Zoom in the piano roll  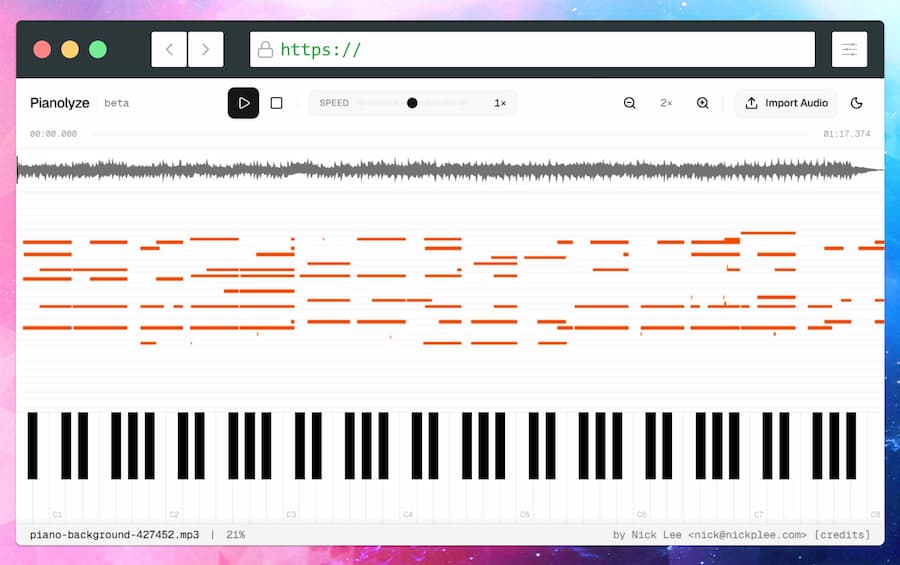point(703,103)
